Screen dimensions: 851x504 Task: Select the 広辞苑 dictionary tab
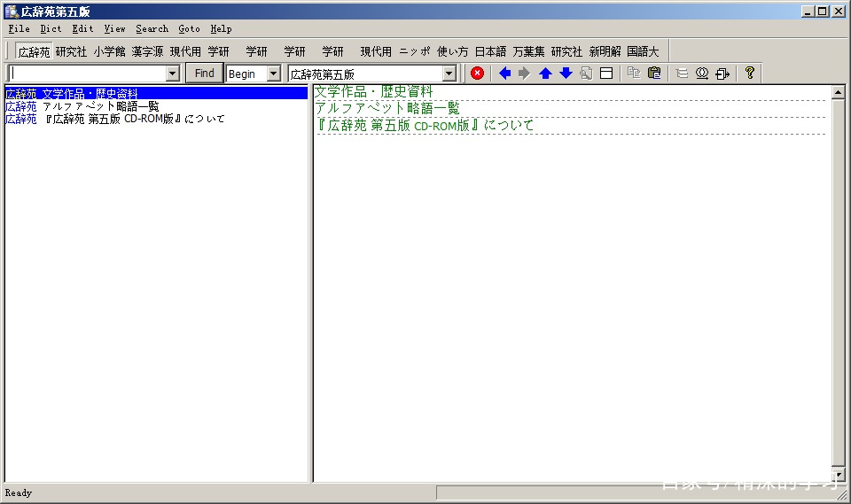point(34,51)
